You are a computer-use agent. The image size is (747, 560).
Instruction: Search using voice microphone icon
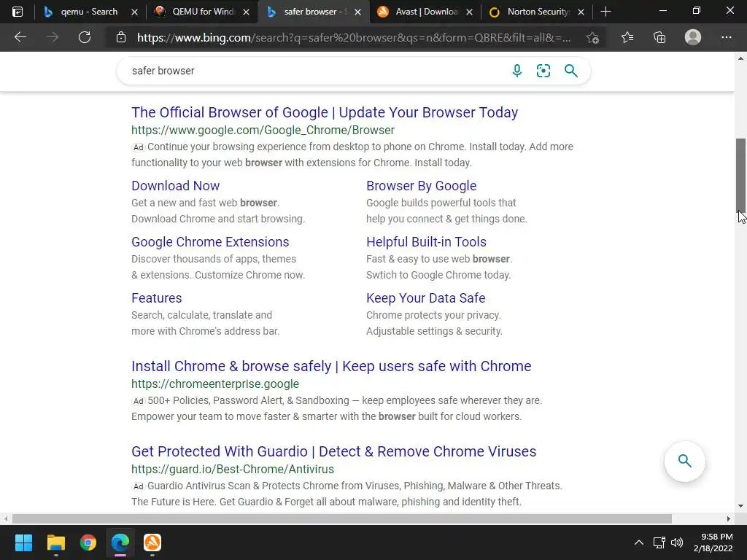tap(517, 71)
